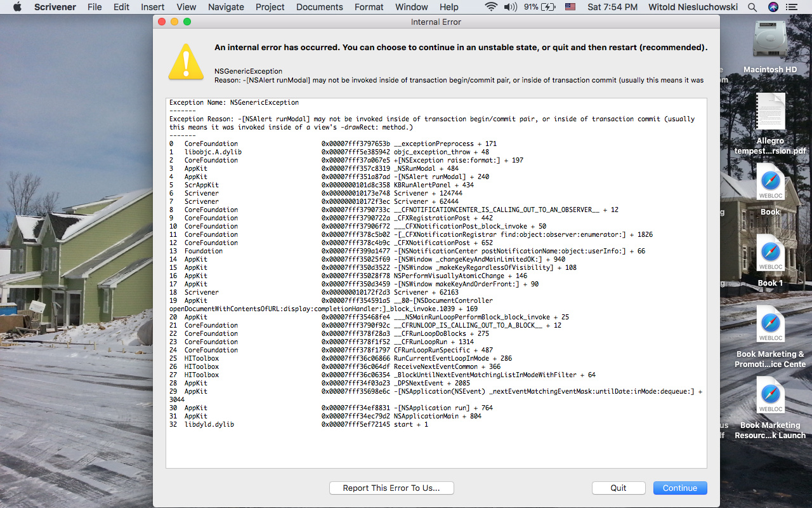This screenshot has width=812, height=508.
Task: Select the Macintosh HD drive icon
Action: point(770,40)
